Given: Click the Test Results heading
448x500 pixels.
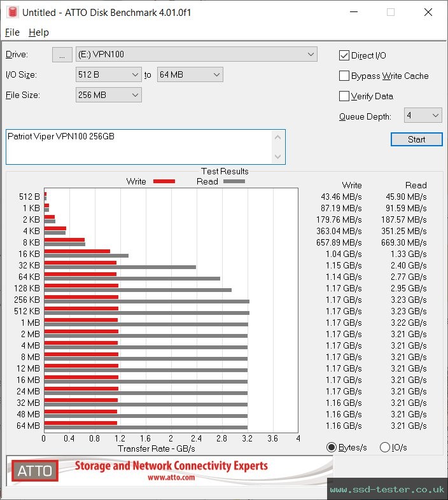Looking at the screenshot, I should click(225, 171).
